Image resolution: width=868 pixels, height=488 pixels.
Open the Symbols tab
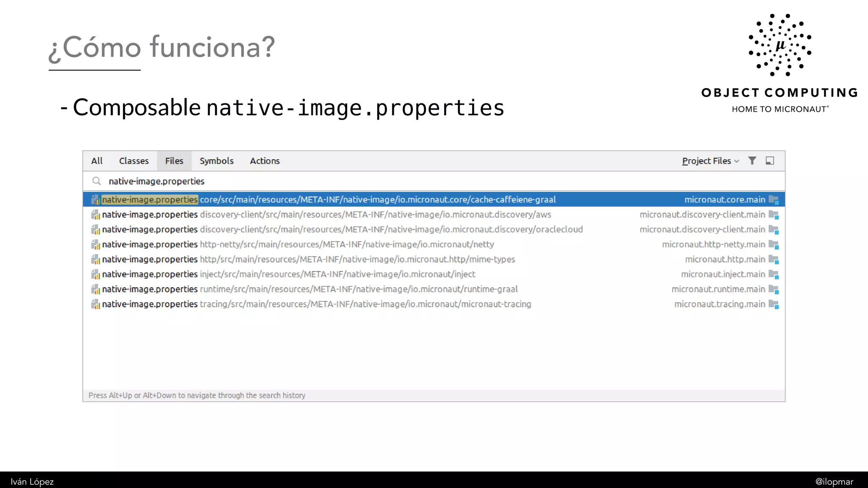click(217, 161)
